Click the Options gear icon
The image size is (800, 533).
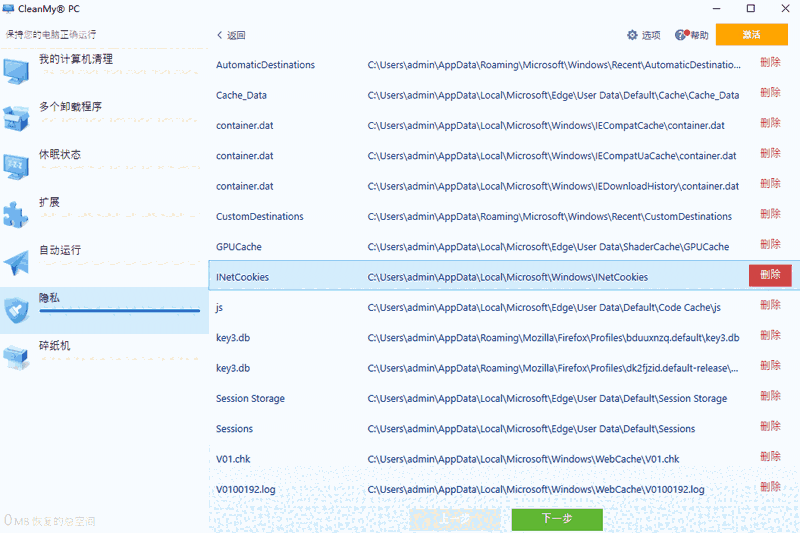click(632, 35)
